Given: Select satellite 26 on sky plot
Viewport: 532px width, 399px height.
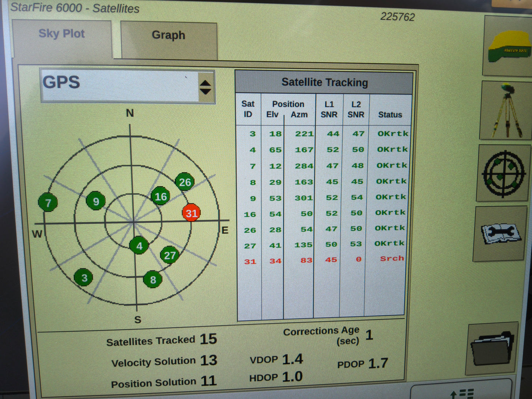Looking at the screenshot, I should pyautogui.click(x=185, y=182).
